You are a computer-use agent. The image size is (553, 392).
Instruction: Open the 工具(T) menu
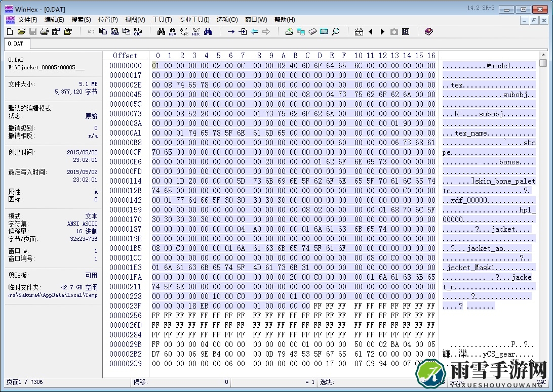pos(162,20)
